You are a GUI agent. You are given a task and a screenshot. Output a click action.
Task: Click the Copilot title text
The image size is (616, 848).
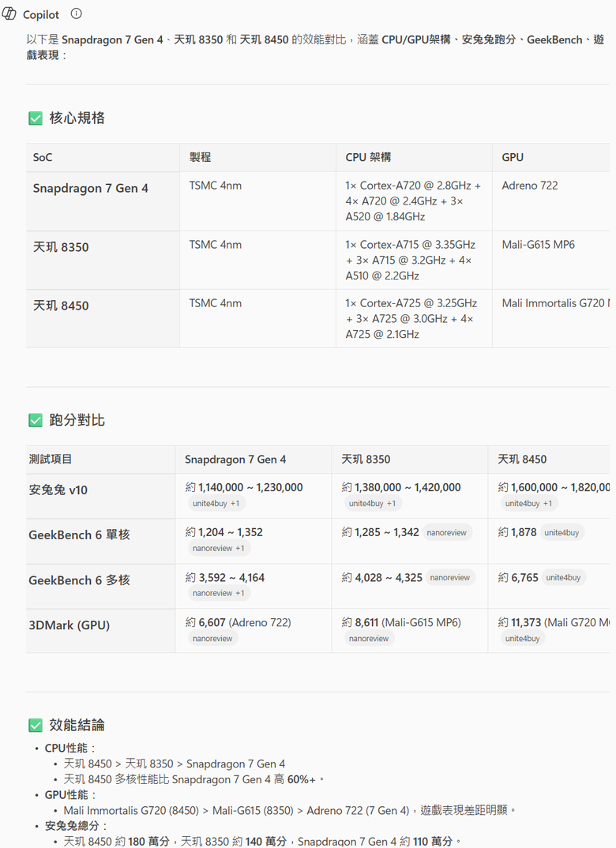pos(40,14)
